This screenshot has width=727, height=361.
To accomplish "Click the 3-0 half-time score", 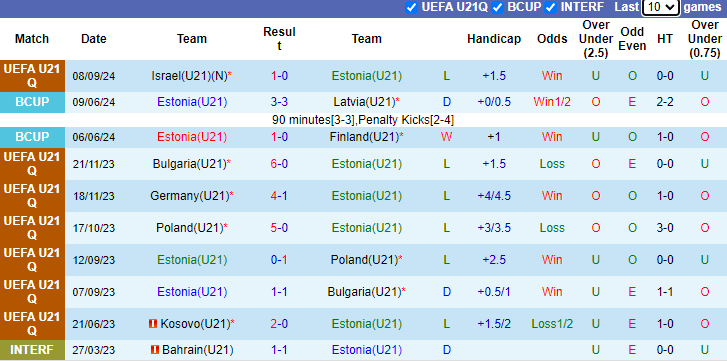I will 665,228.
